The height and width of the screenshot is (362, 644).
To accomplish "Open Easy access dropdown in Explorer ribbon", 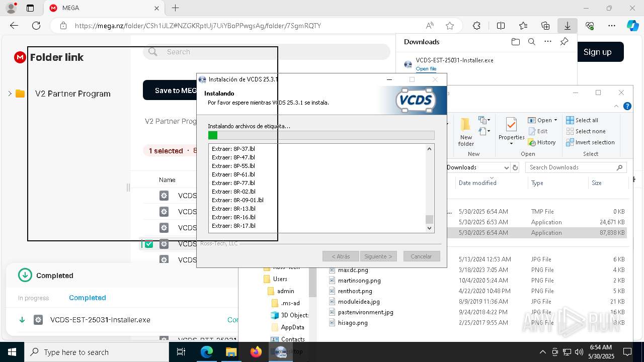I will coord(485,131).
